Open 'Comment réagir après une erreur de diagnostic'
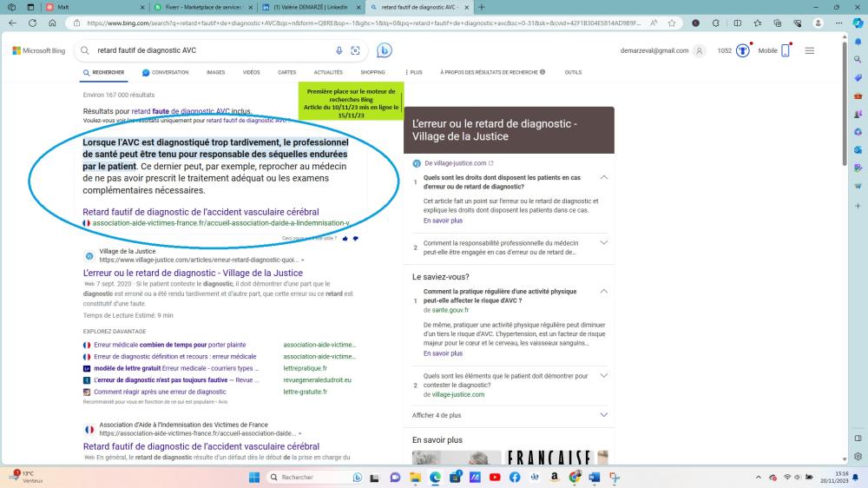Viewport: 868px width, 488px height. click(160, 392)
